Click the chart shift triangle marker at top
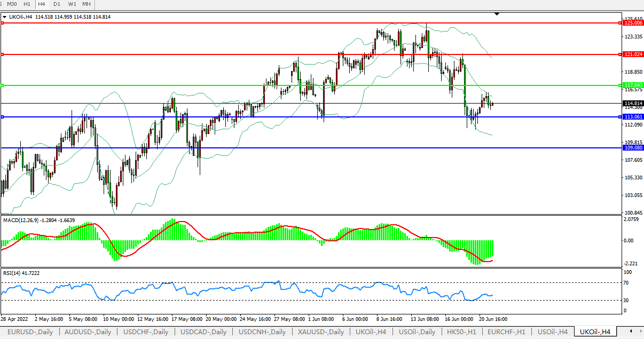Viewport: 644px width, 339px height. [x=497, y=14]
